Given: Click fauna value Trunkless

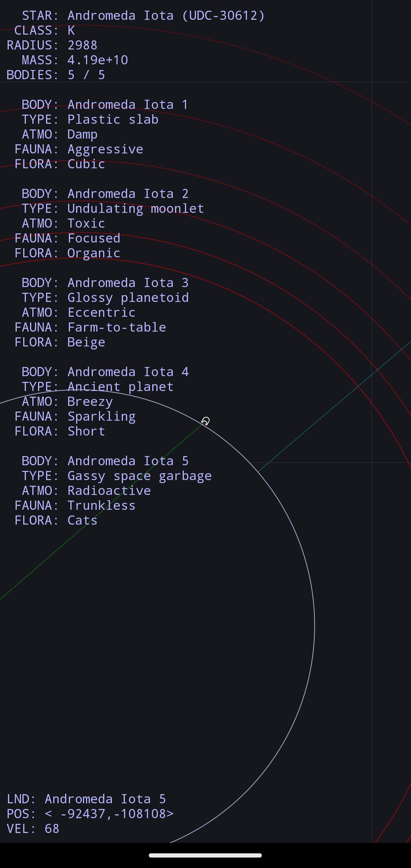Looking at the screenshot, I should 102,506.
